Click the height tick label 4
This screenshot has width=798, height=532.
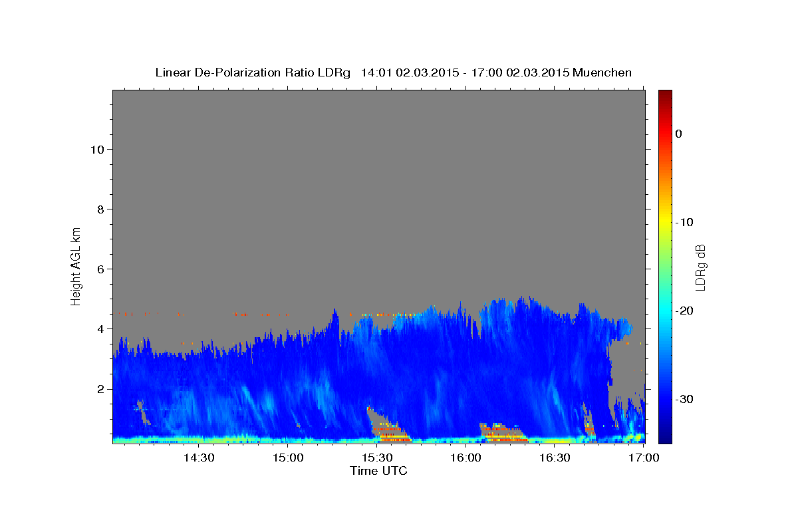99,329
